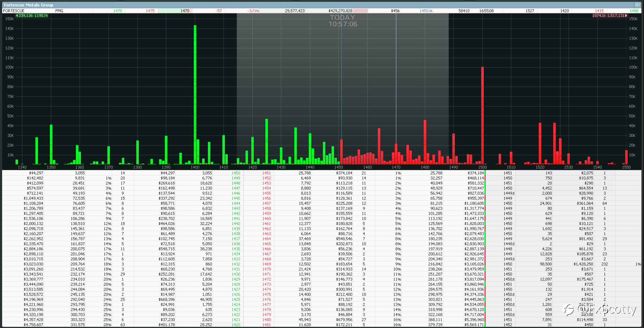Image resolution: width=644 pixels, height=328 pixels.
Task: Click the trade volume 98,500 in the trades list
Action: (x=546, y=264)
